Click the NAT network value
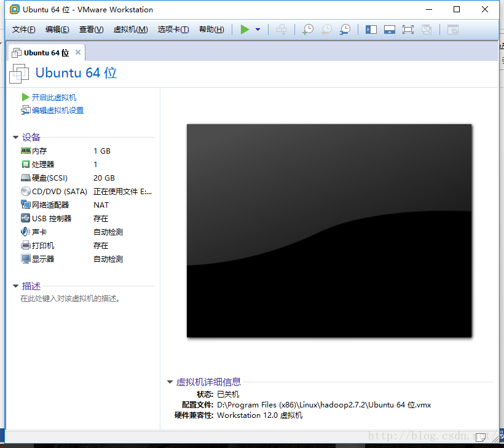This screenshot has height=448, width=504. point(101,205)
